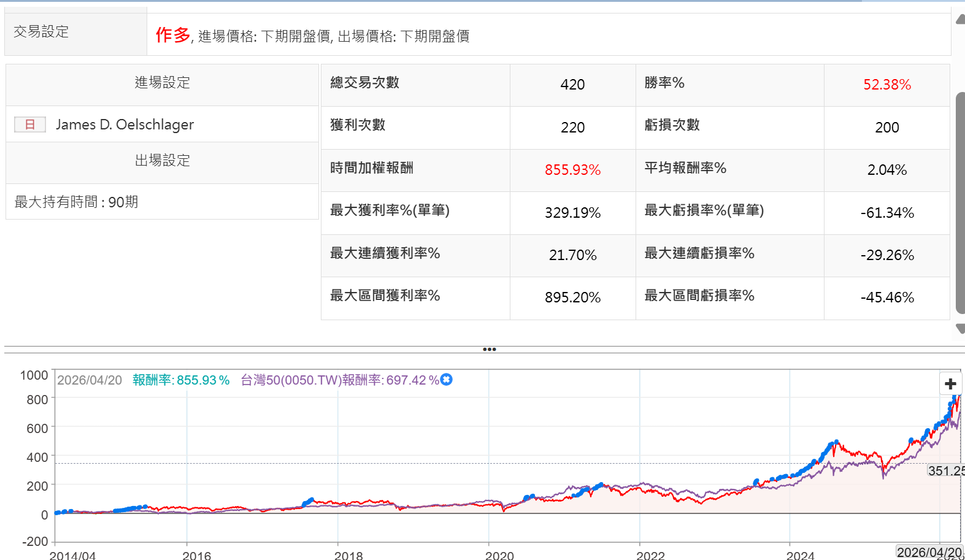
Task: Click the 855.93% time-weighted return value
Action: click(x=572, y=170)
